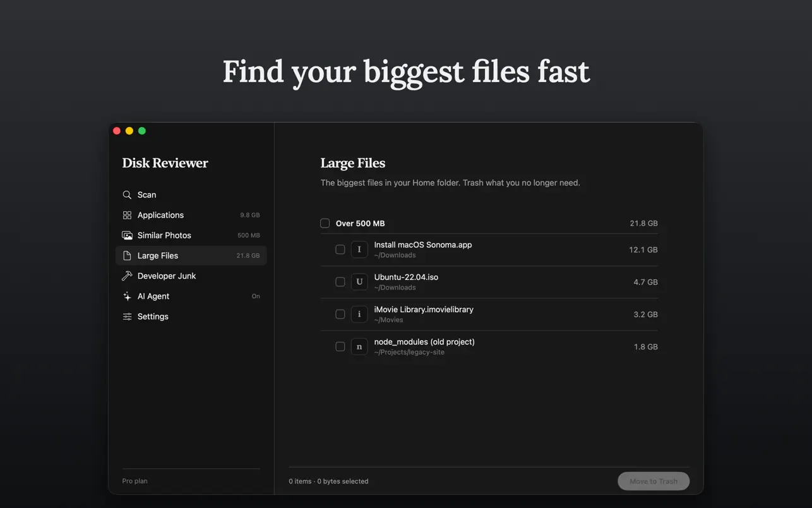Click the node_modules 'n' file icon

(x=359, y=346)
